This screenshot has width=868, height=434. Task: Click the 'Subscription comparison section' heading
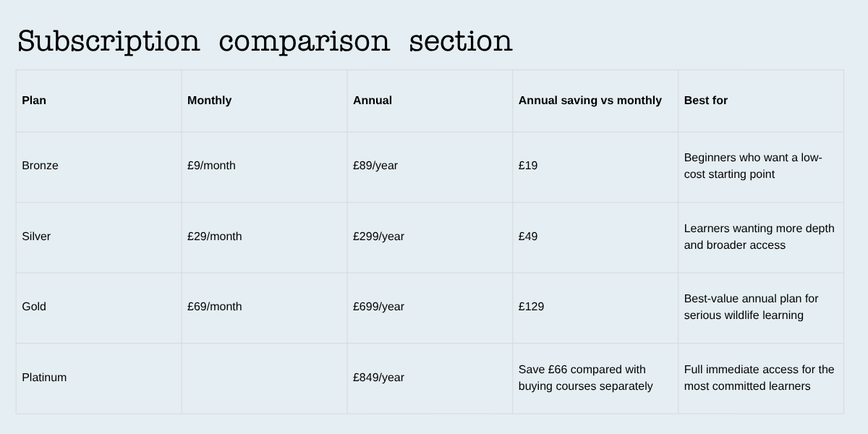265,41
